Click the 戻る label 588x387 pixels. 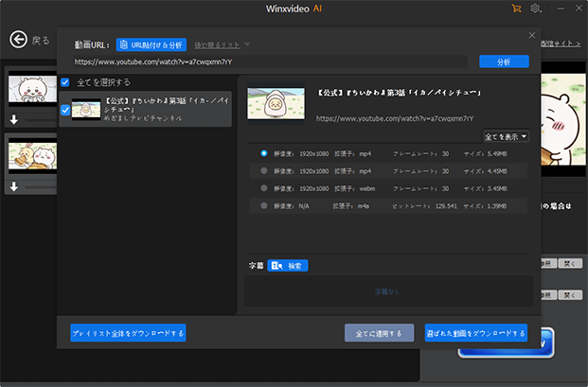(x=41, y=40)
